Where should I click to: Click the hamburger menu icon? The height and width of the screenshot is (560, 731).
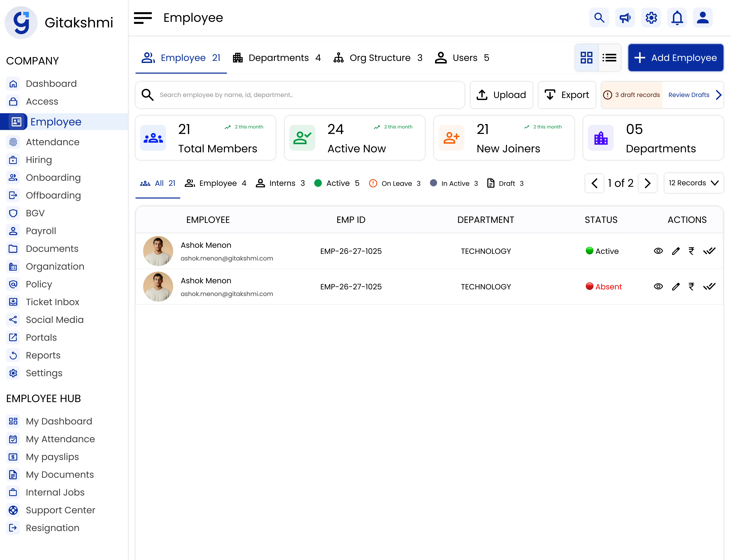point(143,18)
